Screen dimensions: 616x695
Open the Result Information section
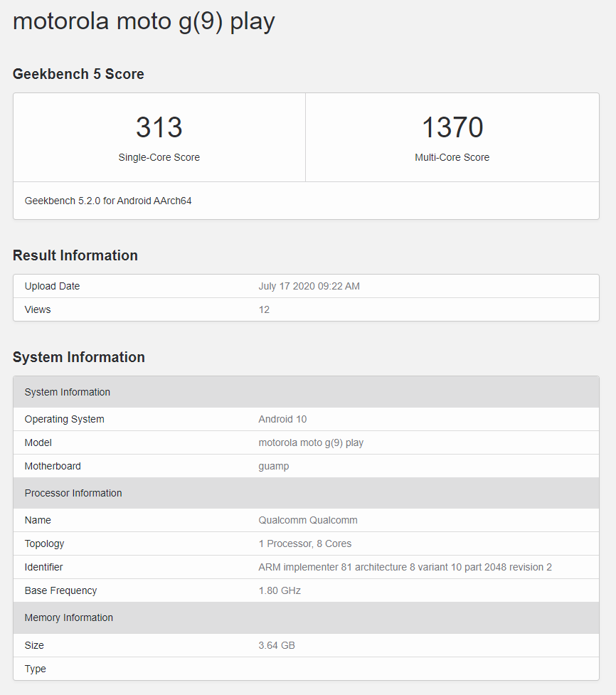(x=75, y=255)
